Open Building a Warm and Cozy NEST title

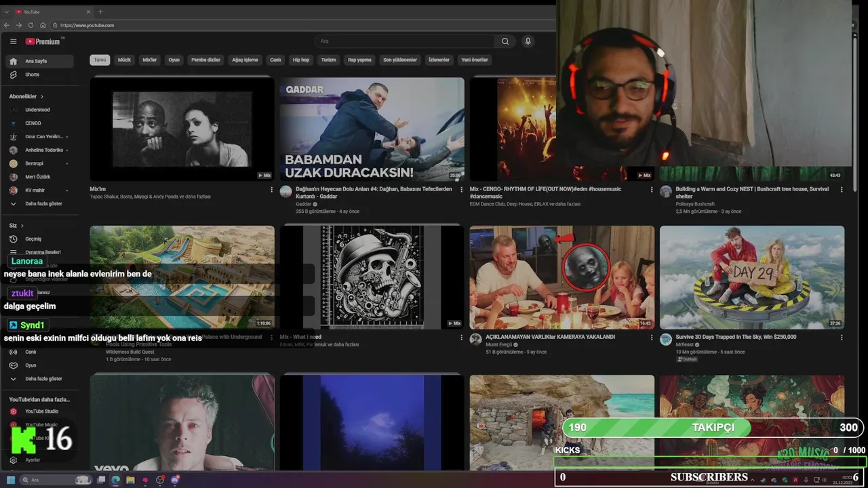click(752, 192)
